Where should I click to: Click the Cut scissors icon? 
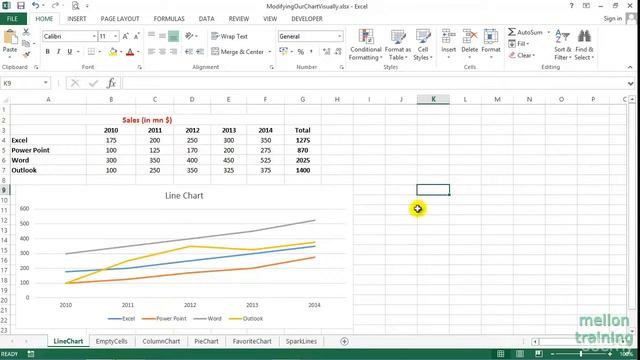pyautogui.click(x=26, y=32)
